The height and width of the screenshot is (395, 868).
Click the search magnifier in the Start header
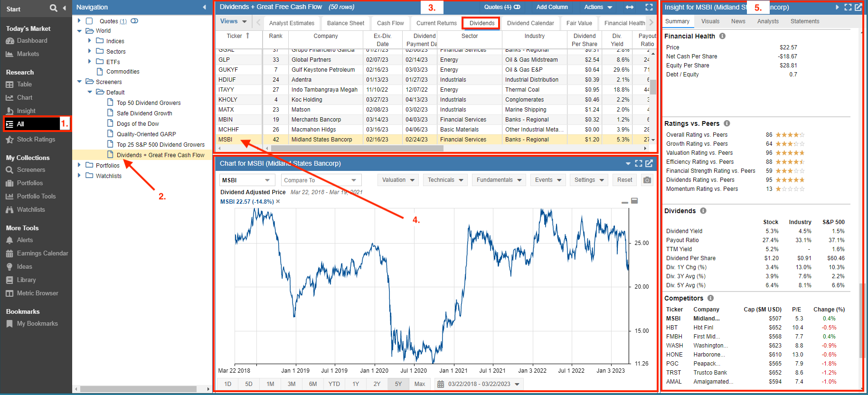pos(54,8)
